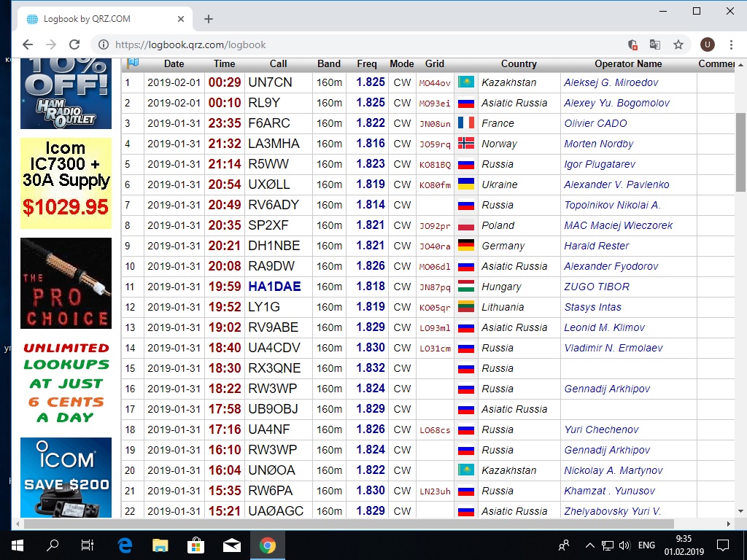Open a new browser tab
The image size is (747, 560).
tap(209, 19)
